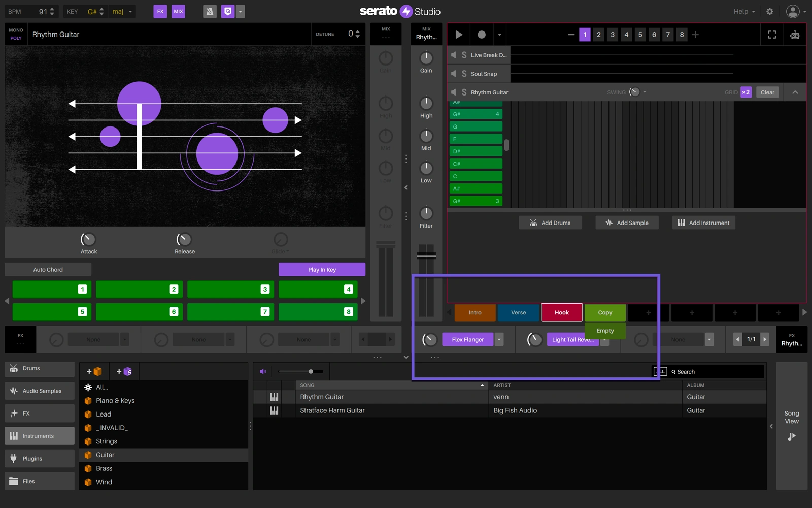Click Add Drums button

click(550, 223)
